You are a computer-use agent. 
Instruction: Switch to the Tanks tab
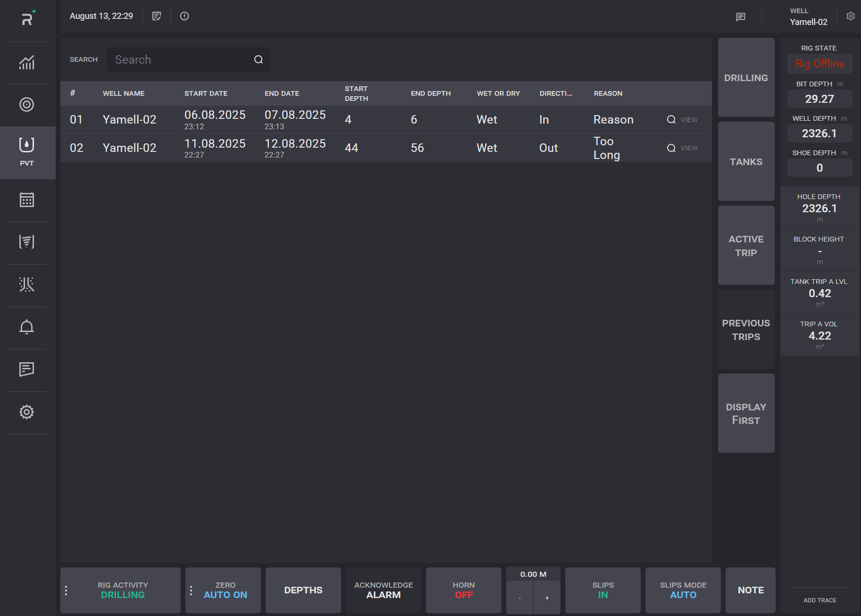coord(746,162)
